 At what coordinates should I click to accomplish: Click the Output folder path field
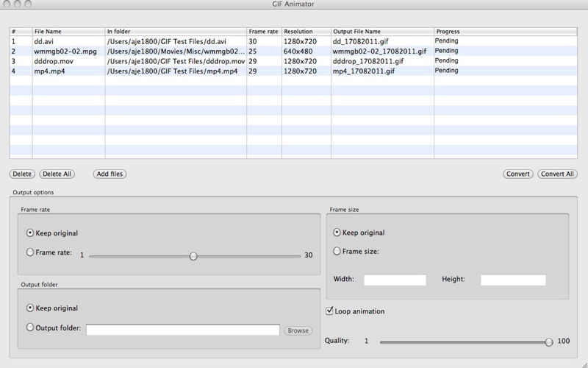pyautogui.click(x=183, y=330)
